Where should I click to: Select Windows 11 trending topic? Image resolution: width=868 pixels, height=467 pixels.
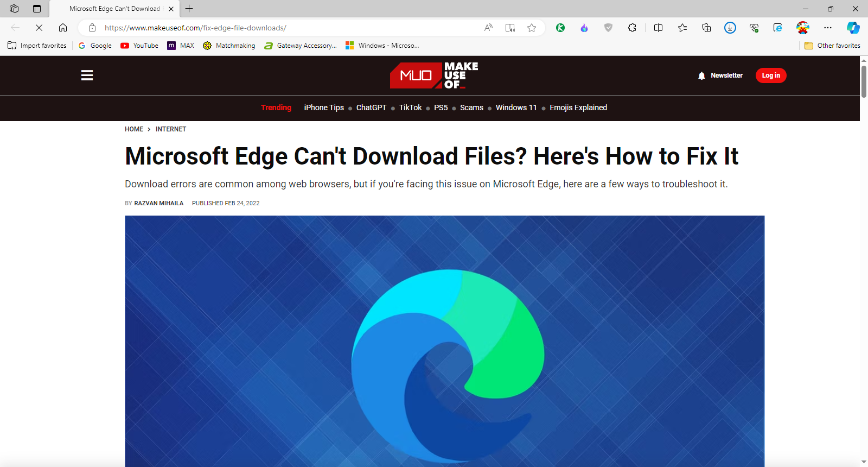tap(516, 108)
